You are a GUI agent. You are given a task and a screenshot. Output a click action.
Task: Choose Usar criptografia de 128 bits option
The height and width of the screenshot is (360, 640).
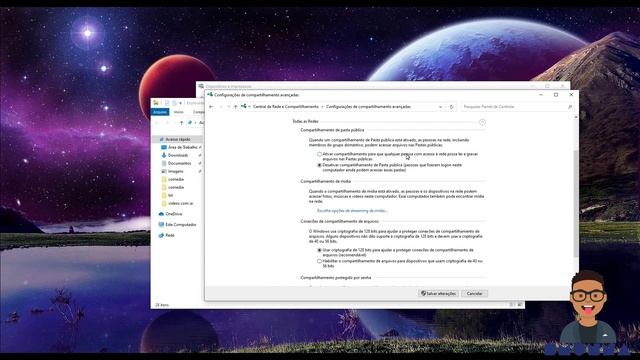[319, 250]
